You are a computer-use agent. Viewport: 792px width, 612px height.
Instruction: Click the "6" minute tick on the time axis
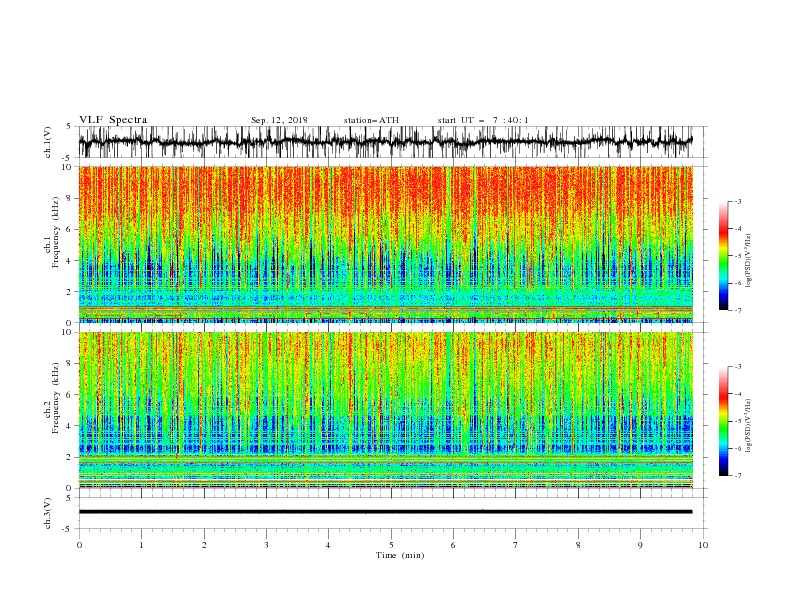pos(453,545)
